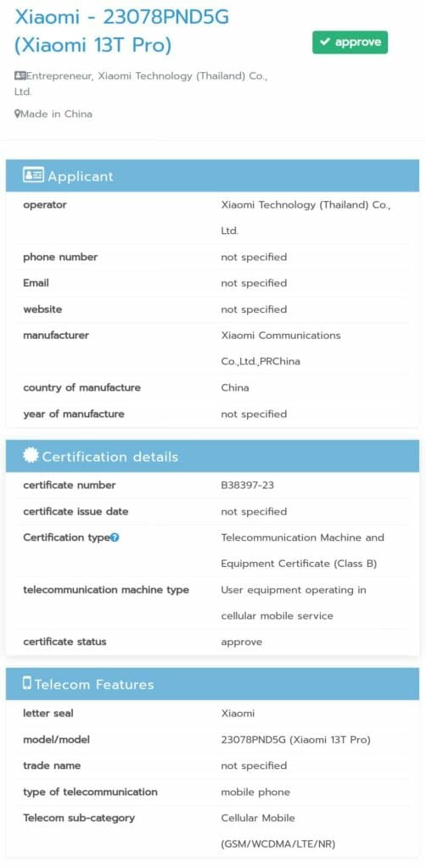Click the Certification type label

[x=66, y=537]
